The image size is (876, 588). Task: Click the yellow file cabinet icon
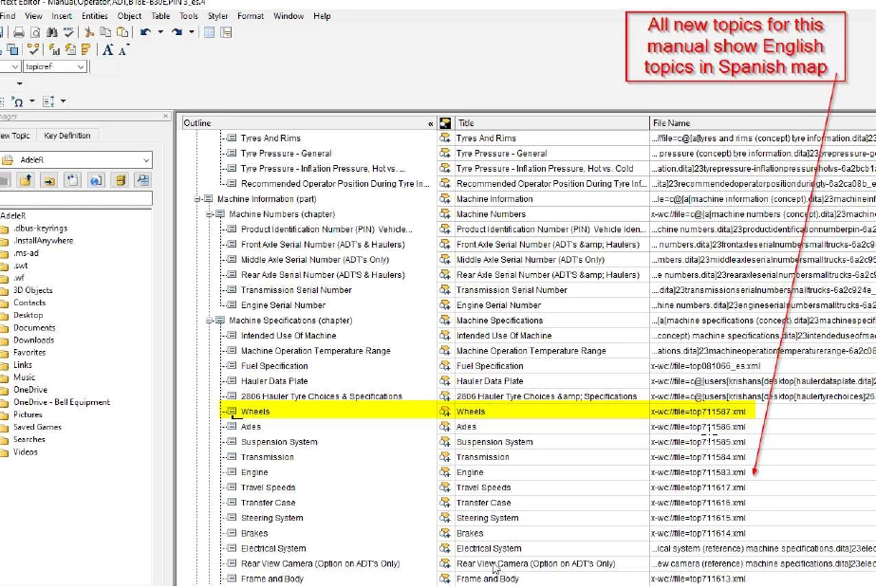pos(121,180)
